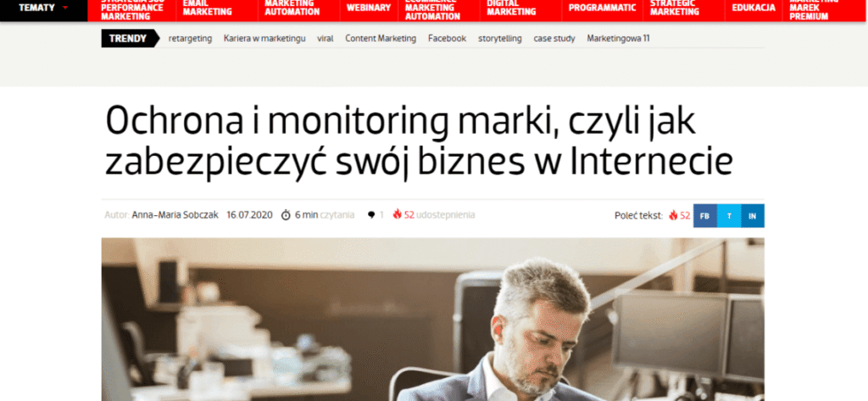Open Kariera w marketingu trend
Screen dimensions: 868x401
pos(264,38)
